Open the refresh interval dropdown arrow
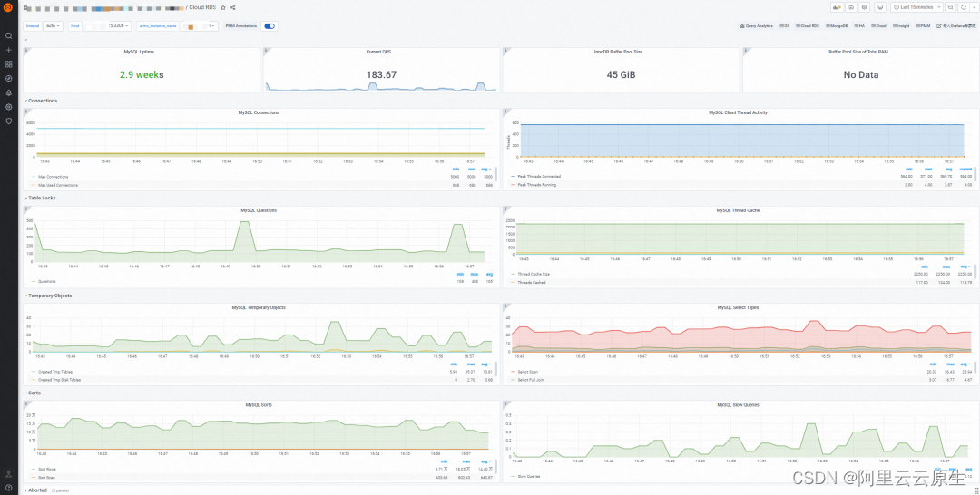The width and height of the screenshot is (980, 495). 973,7
